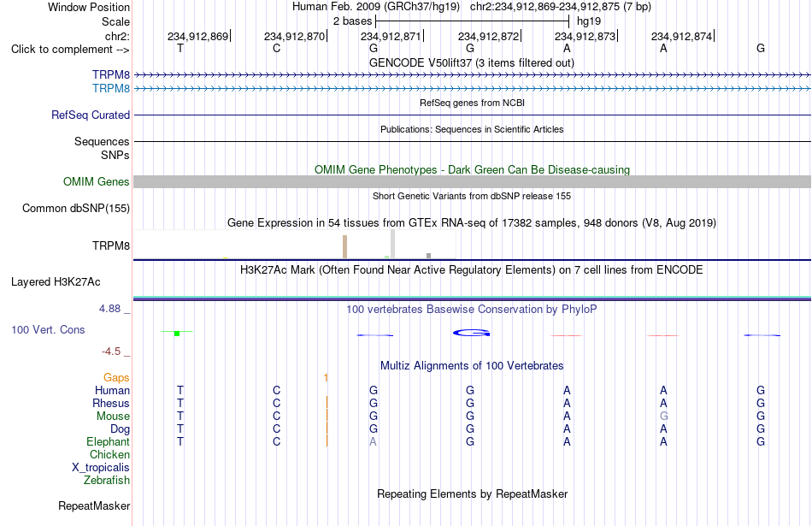Click the Publications Sequences track title
Viewport: 812px width, 526px height.
pyautogui.click(x=472, y=129)
